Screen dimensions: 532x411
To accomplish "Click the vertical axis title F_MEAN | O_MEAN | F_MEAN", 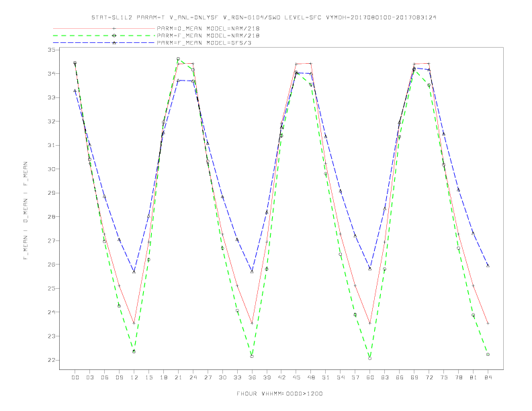I will coord(26,211).
